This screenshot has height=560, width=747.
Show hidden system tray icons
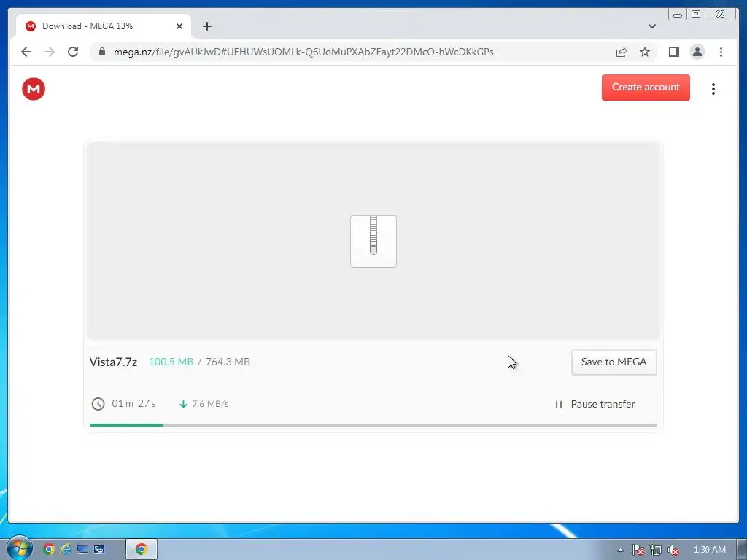tap(620, 550)
